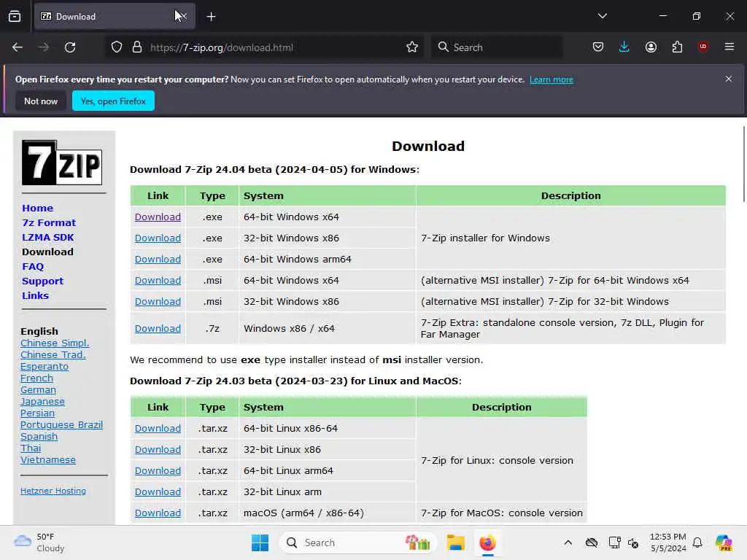The image size is (747, 560).
Task: Click the Not now button
Action: click(x=41, y=101)
